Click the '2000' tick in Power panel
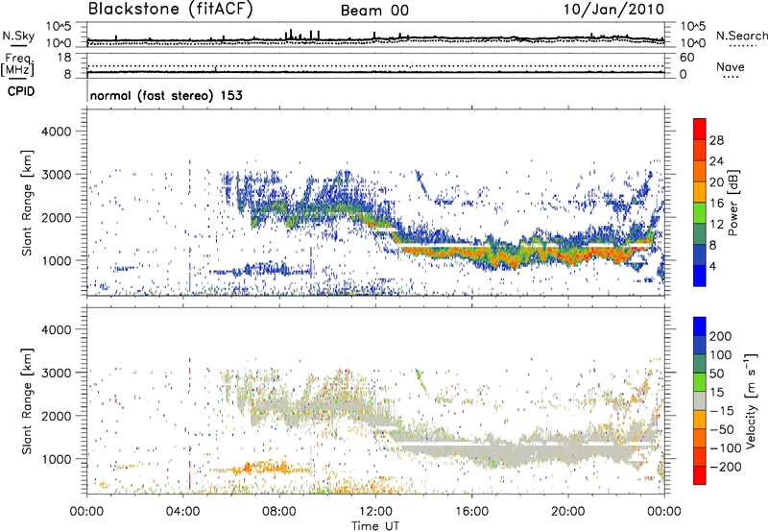The height and width of the screenshot is (532, 768). [57, 217]
